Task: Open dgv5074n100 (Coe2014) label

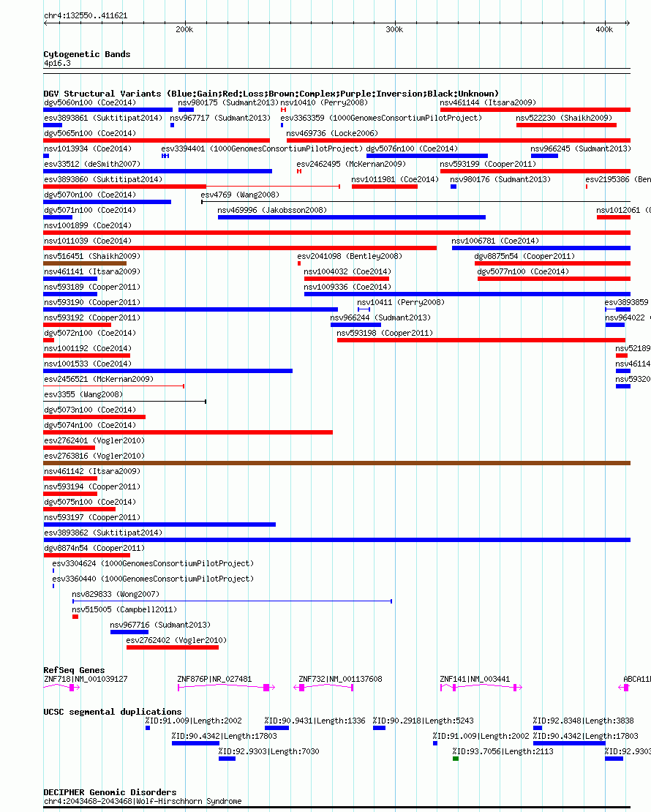Action: [x=90, y=425]
